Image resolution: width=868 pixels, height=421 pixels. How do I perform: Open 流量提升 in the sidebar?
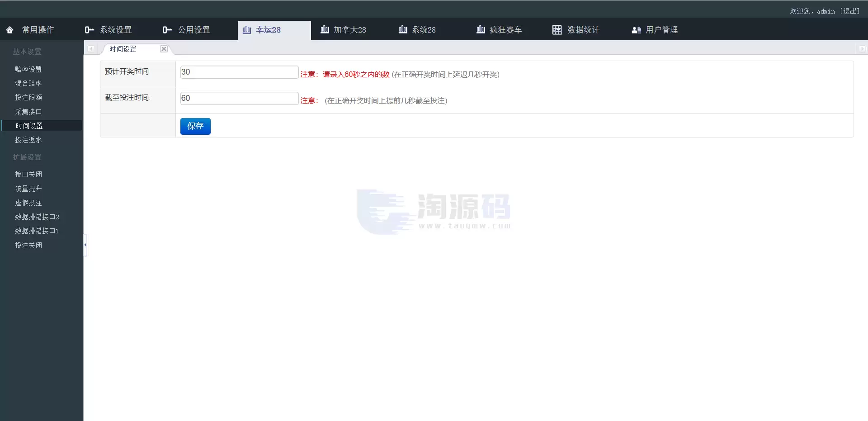pos(28,189)
